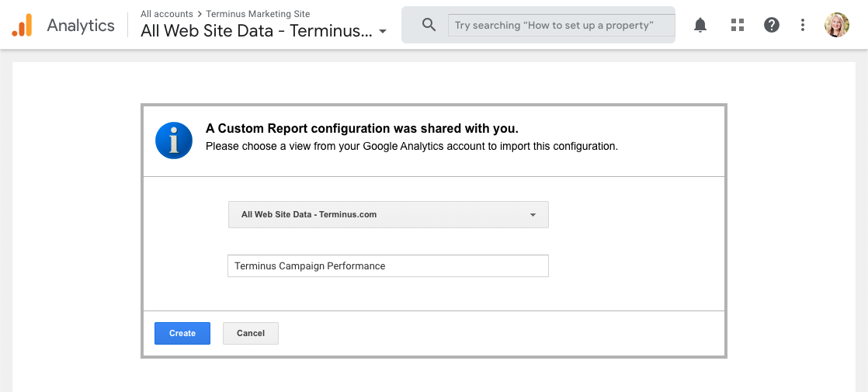Click the Google Analytics logo icon
This screenshot has height=392, width=868.
[23, 25]
